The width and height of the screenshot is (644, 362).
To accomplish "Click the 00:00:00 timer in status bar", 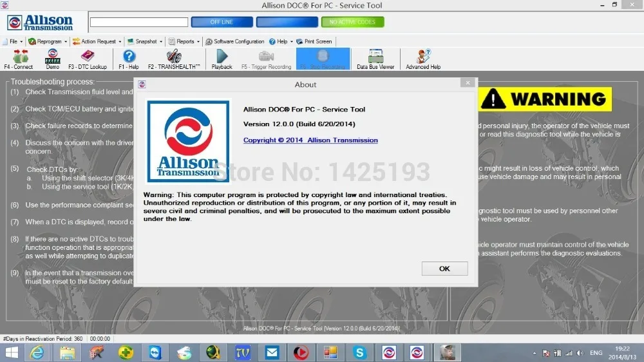I will [x=100, y=339].
